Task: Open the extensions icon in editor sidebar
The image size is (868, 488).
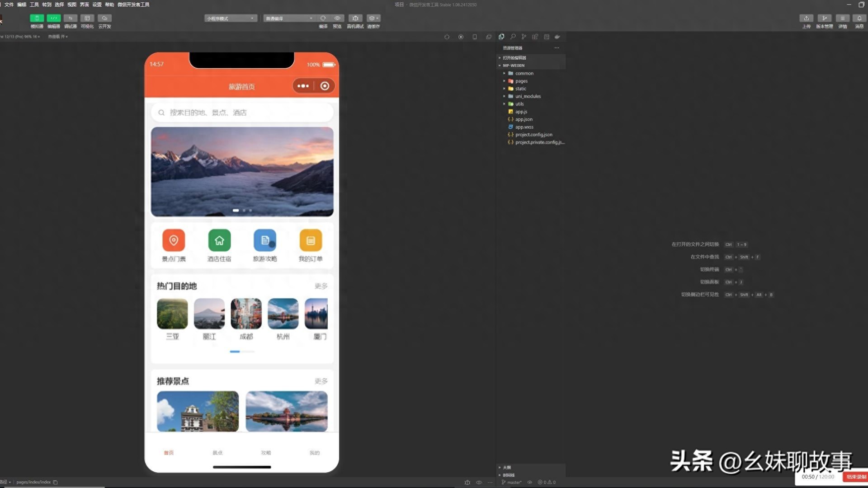Action: pyautogui.click(x=535, y=37)
